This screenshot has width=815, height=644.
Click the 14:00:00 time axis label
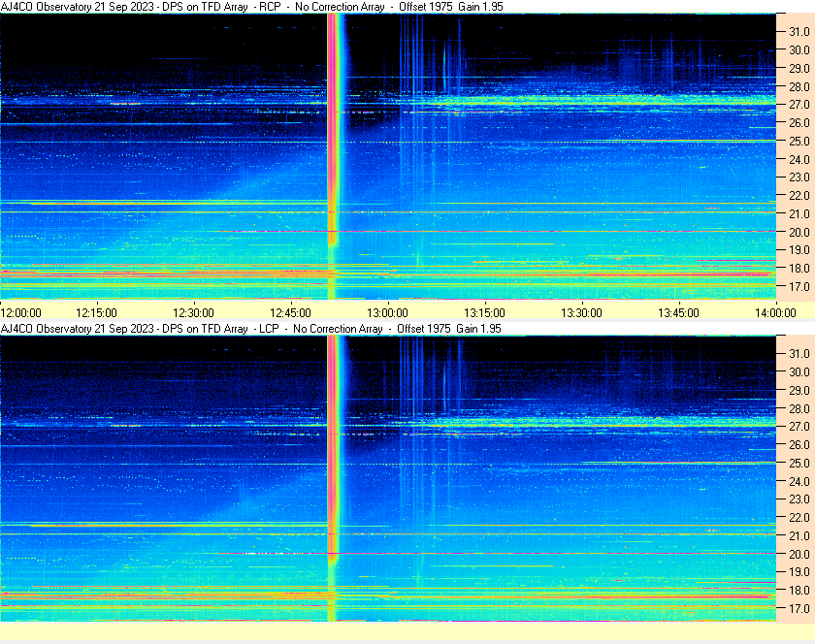pyautogui.click(x=775, y=313)
